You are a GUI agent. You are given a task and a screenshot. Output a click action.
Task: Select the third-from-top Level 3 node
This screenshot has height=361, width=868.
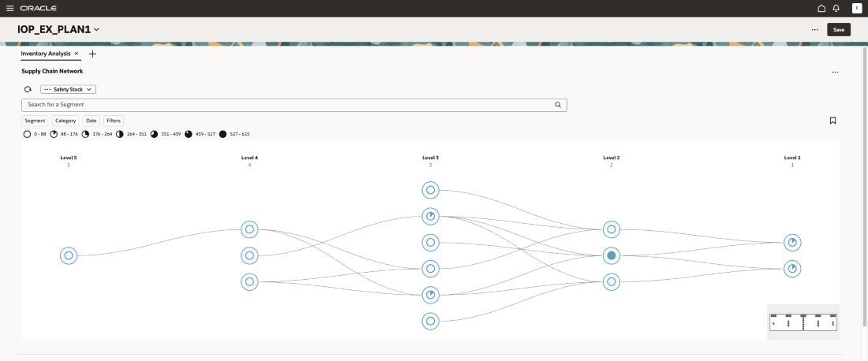pyautogui.click(x=431, y=242)
